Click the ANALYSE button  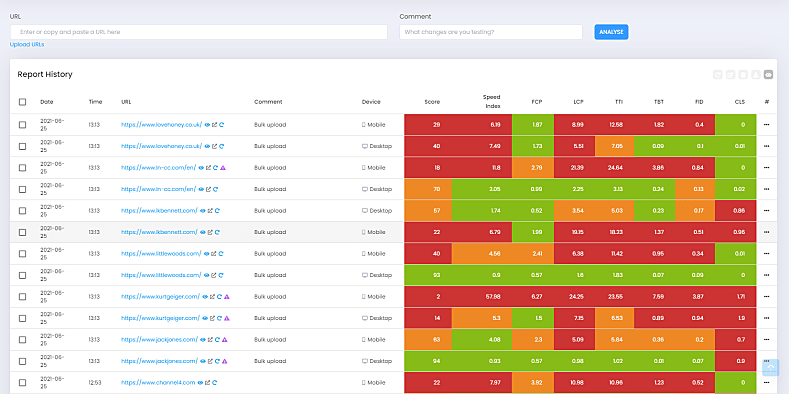pos(611,32)
